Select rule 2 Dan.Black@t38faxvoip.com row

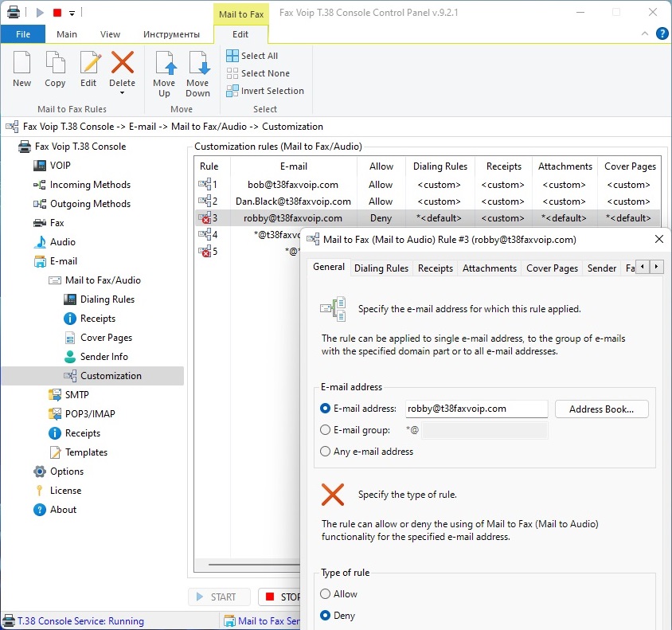coord(428,202)
